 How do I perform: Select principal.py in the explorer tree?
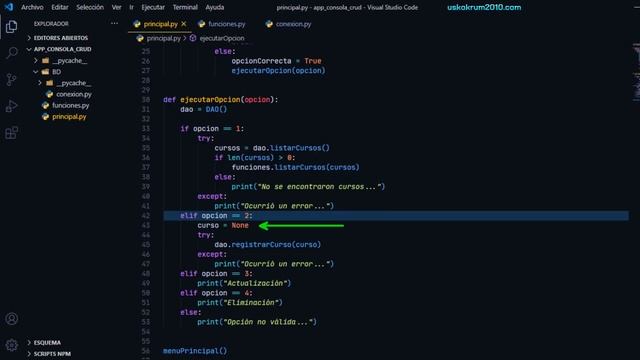[x=69, y=117]
